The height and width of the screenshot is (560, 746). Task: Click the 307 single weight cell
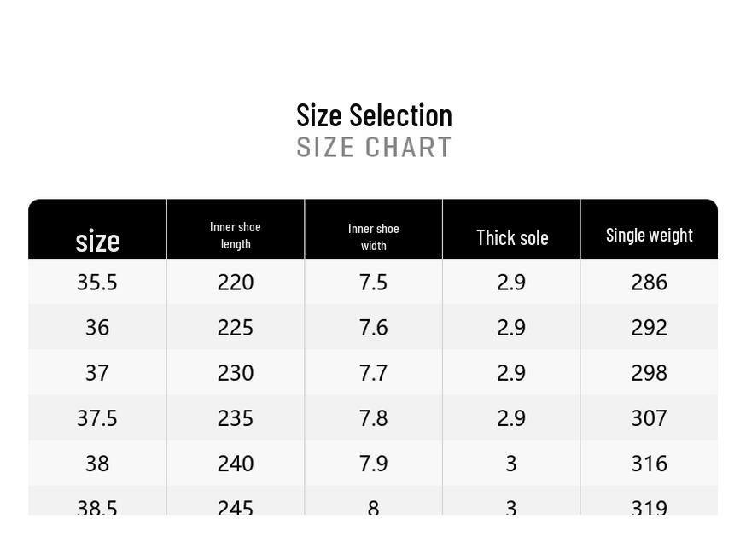coord(649,418)
